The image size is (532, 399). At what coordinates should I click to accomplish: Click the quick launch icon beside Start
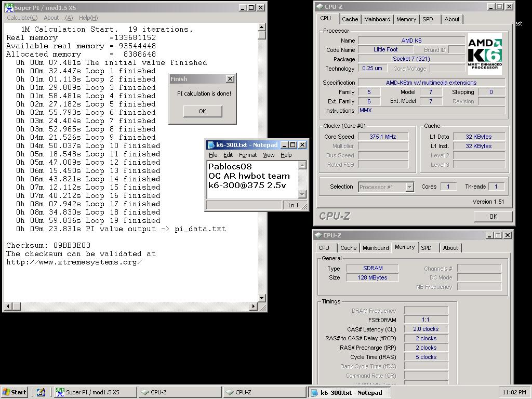pyautogui.click(x=41, y=392)
